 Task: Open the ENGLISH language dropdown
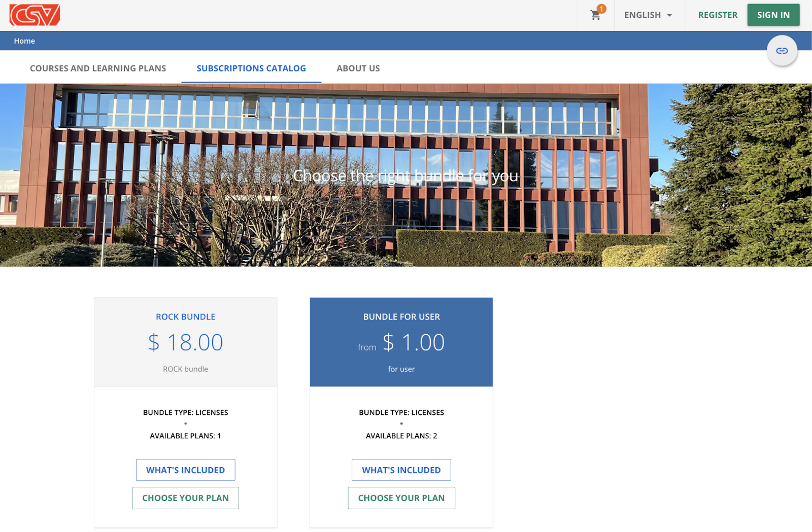(648, 15)
